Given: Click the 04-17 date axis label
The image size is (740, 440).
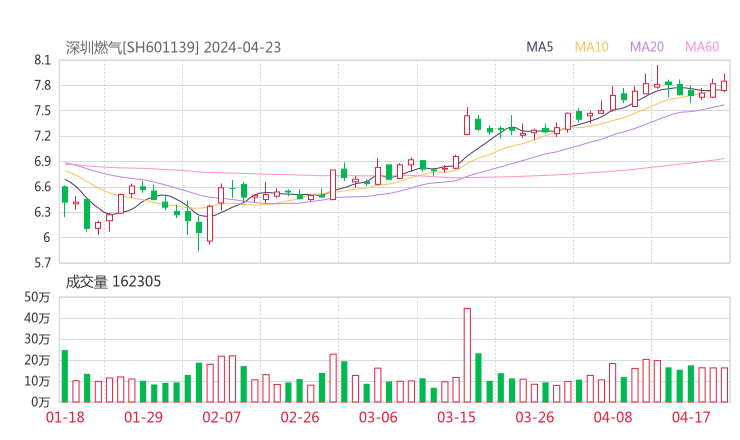Looking at the screenshot, I should (691, 417).
